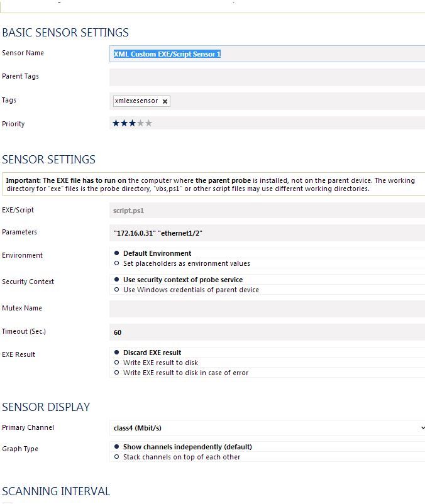Click the Mutex Name label

(x=22, y=308)
